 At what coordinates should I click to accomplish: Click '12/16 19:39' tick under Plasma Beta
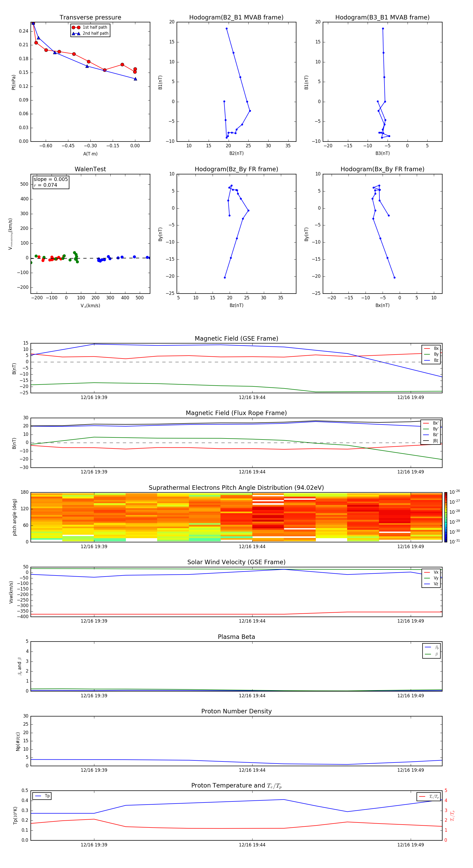pyautogui.click(x=94, y=696)
